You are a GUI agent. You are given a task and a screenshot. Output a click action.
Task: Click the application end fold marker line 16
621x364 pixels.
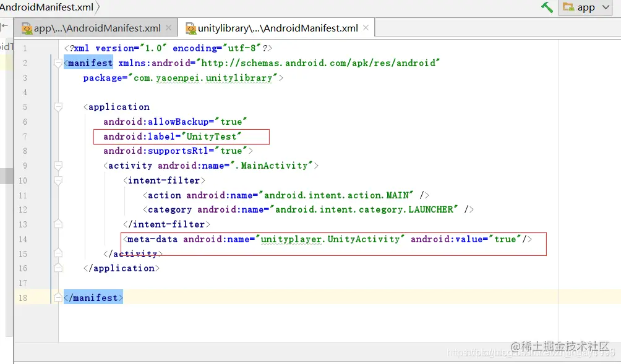click(58, 268)
